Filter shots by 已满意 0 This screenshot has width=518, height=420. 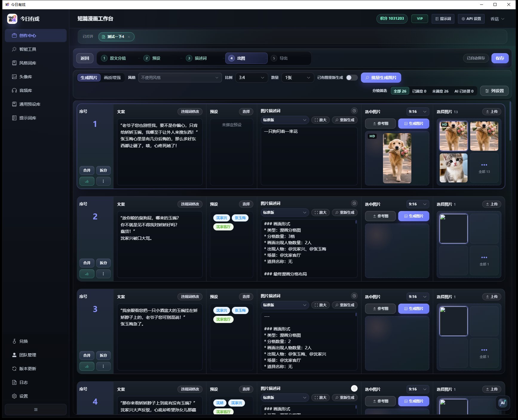419,91
